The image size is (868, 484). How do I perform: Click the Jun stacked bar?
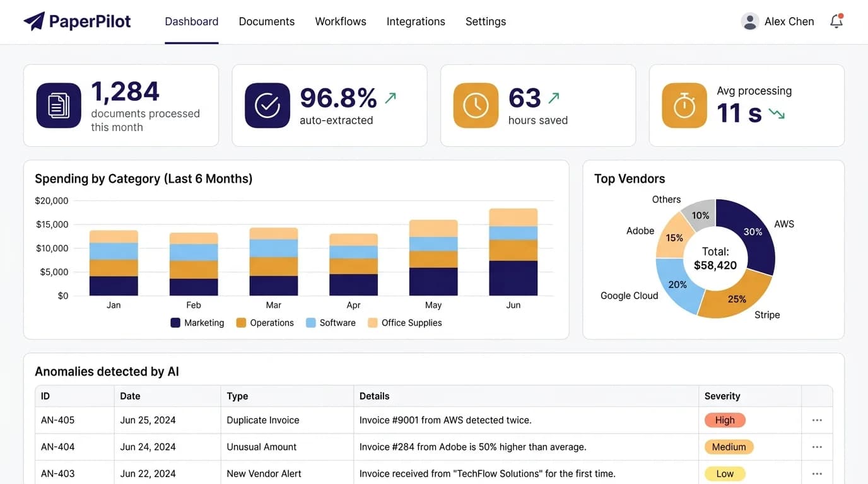[513, 252]
